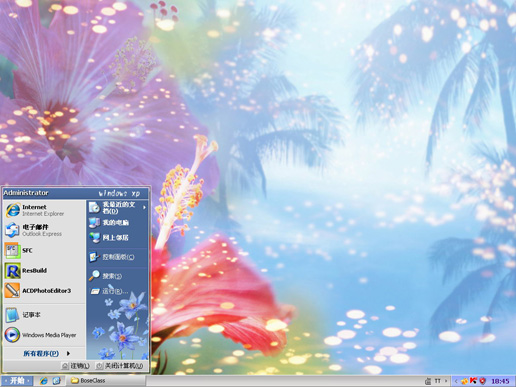This screenshot has height=387, width=516.
Task: Click the 注销(L) log off key icon
Action: (66, 366)
